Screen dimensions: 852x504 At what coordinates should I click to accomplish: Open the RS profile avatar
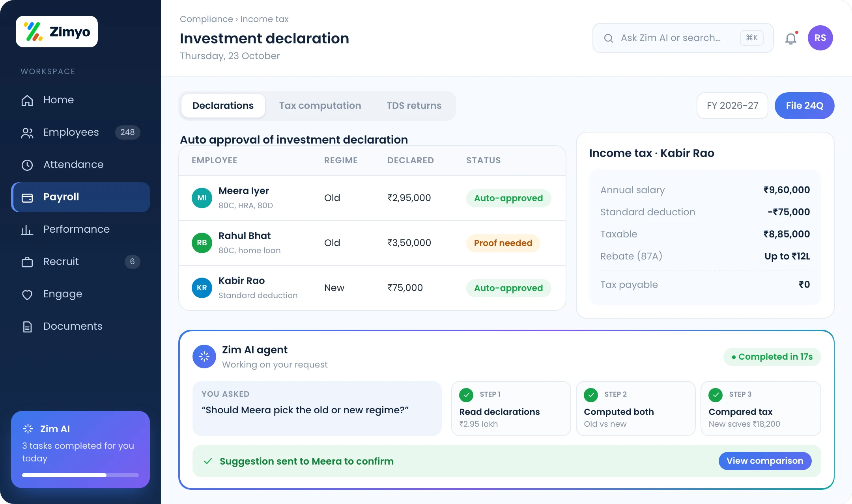[820, 38]
